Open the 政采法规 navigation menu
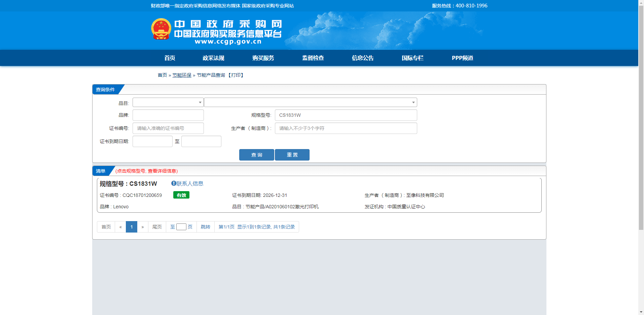644x315 pixels. 213,58
